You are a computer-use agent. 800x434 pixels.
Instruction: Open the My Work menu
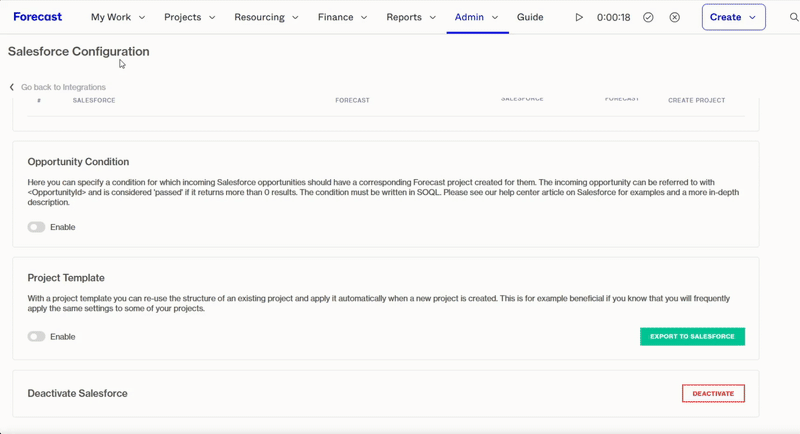(118, 17)
